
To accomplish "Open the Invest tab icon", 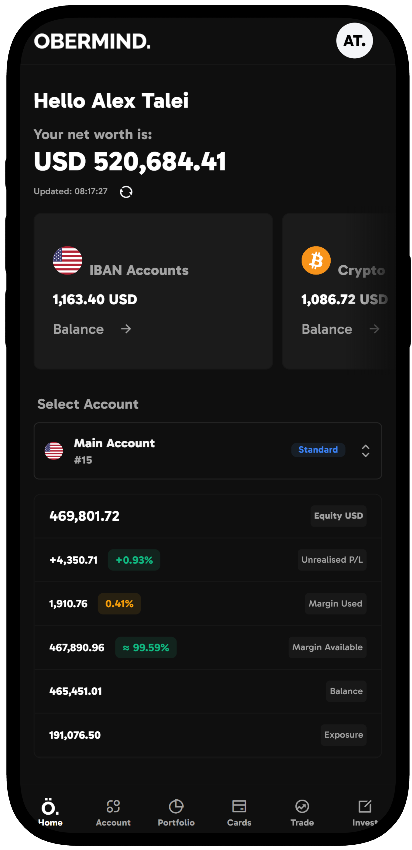I will 365,806.
